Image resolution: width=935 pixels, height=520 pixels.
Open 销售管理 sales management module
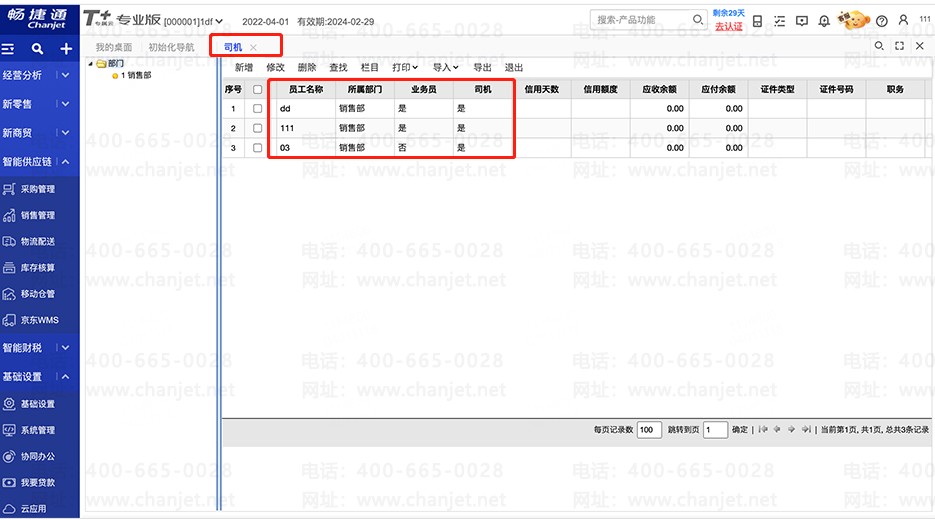pos(29,215)
